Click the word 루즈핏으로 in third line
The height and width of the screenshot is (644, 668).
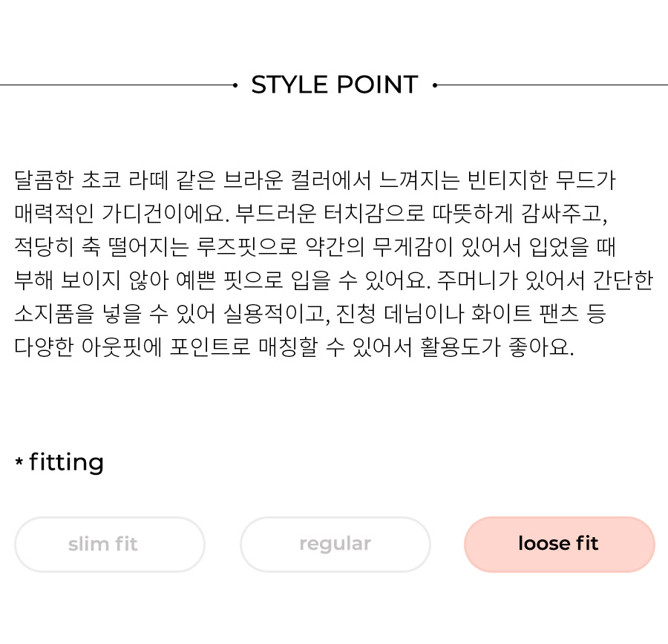click(246, 246)
